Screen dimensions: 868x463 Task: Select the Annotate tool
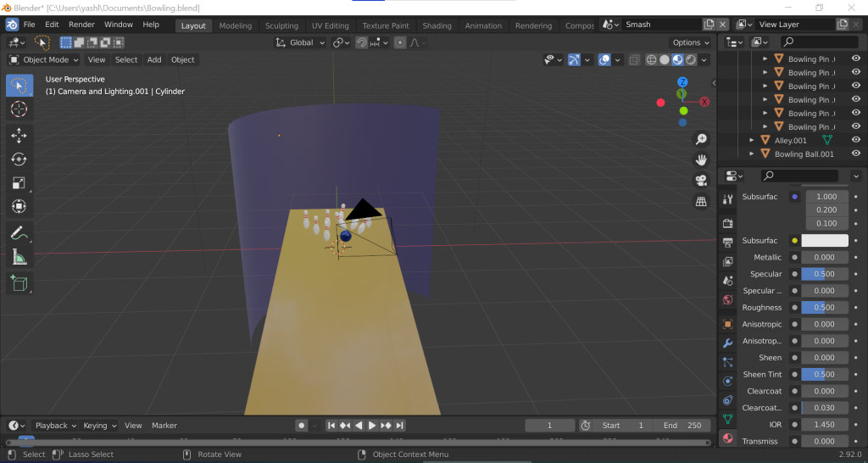point(19,233)
